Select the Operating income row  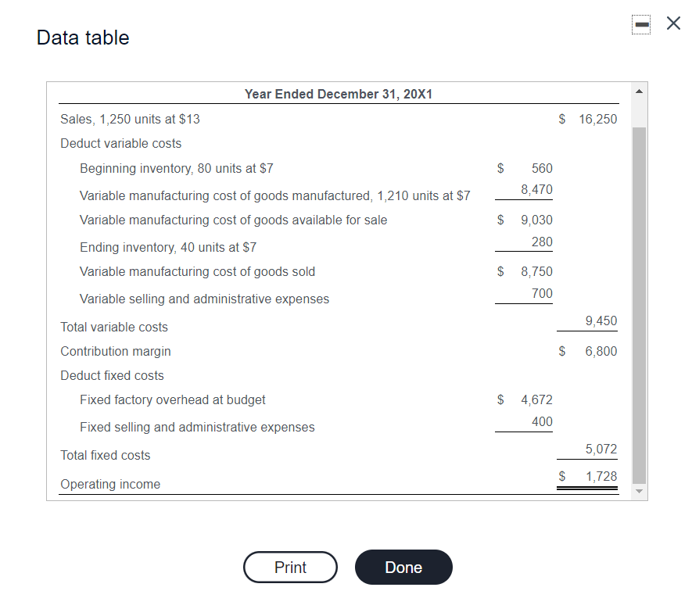point(110,484)
